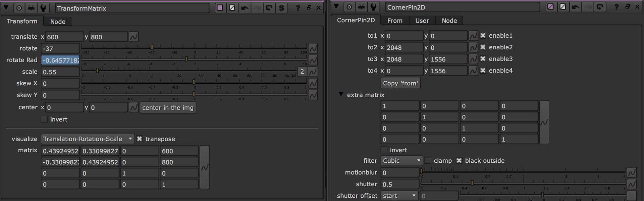Open animation menu for rotate knob
This screenshot has width=644, height=201.
pyautogui.click(x=313, y=48)
